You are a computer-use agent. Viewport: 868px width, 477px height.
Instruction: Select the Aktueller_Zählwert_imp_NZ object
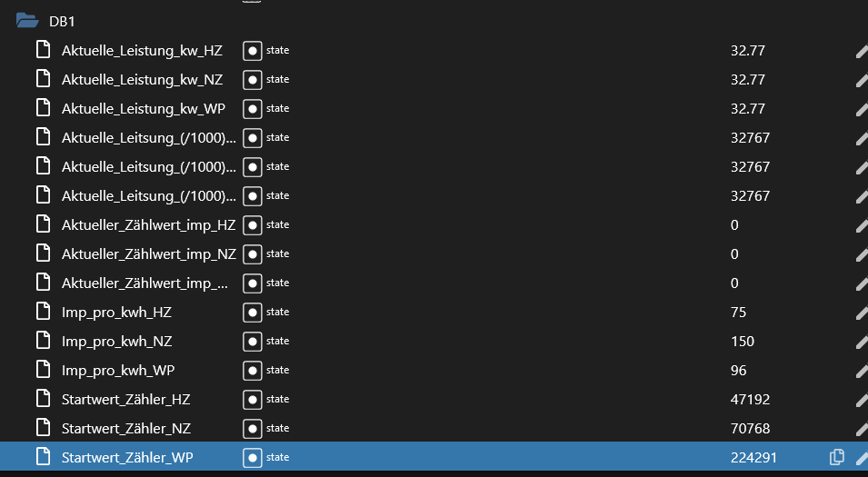pos(149,254)
